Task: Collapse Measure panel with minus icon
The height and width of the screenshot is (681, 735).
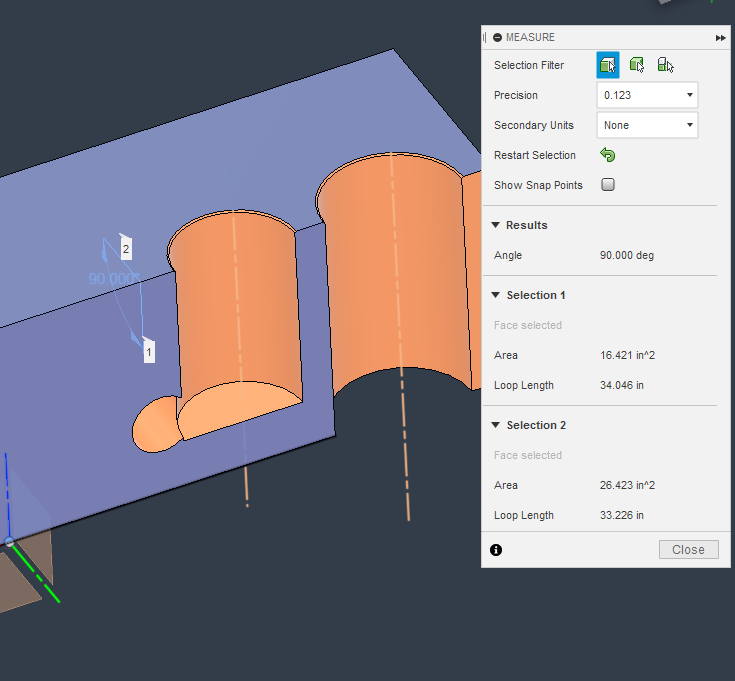Action: [x=497, y=37]
